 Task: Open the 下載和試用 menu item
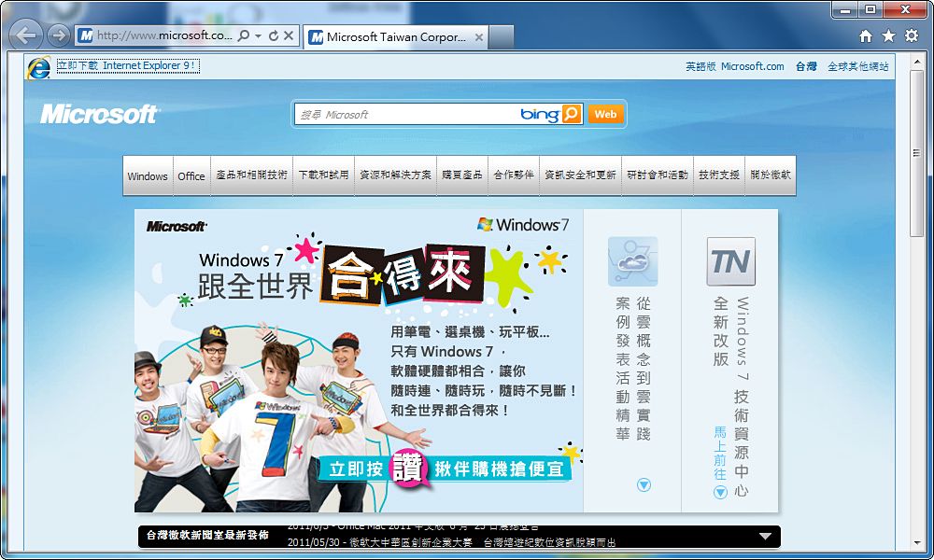tap(323, 175)
